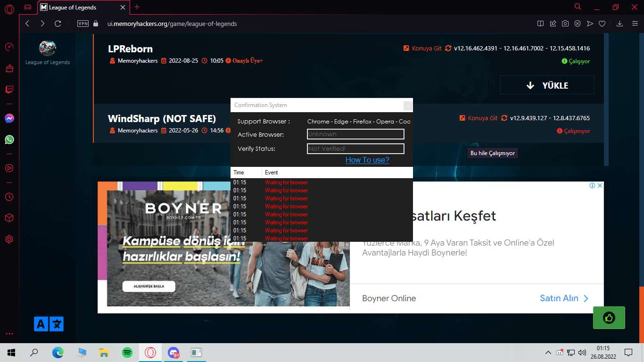This screenshot has height=362, width=644.
Task: Close the Confirmation System dialog
Action: (x=408, y=105)
